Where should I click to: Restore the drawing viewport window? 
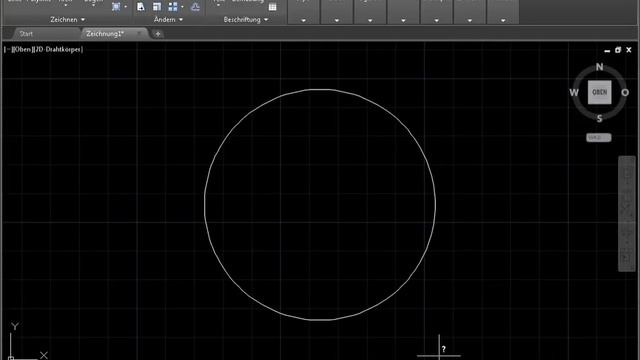618,50
